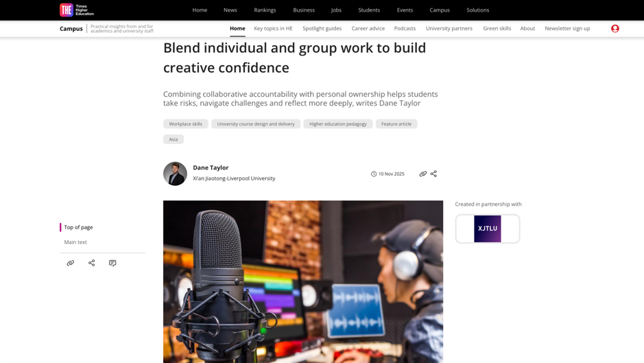Click the XJTLU partner logo
Viewport: 644px width, 363px height.
(487, 229)
